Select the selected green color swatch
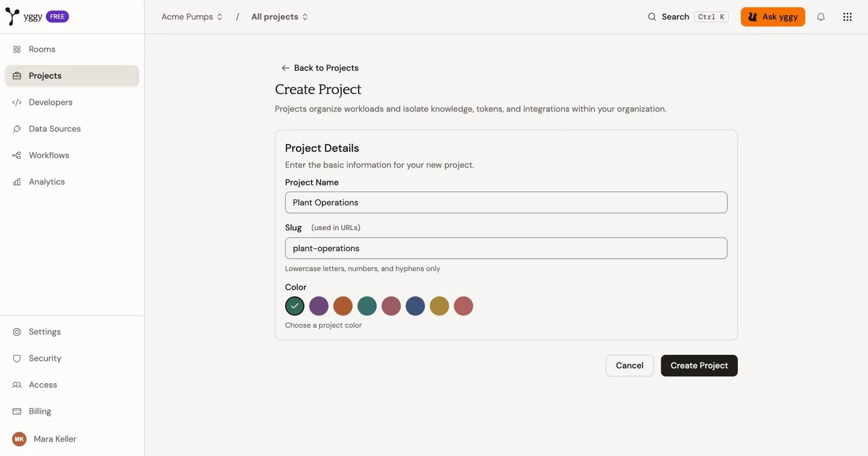868x456 pixels. click(x=295, y=306)
